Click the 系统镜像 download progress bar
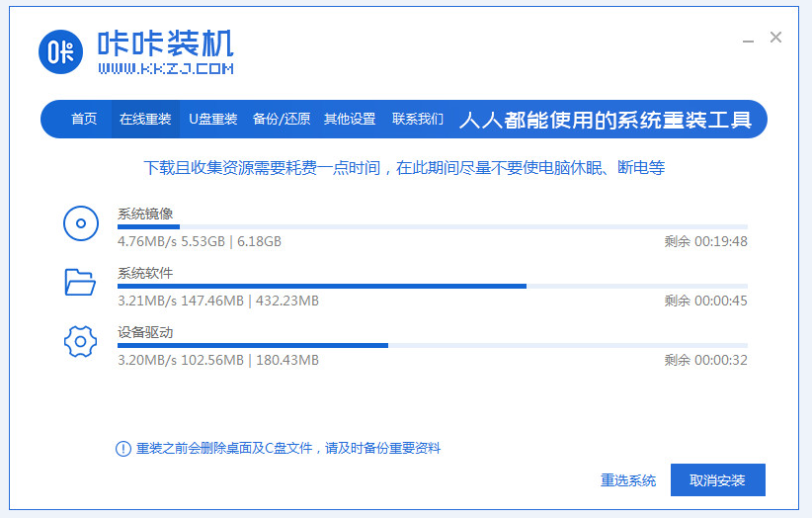This screenshot has height=518, width=812. pos(433,227)
